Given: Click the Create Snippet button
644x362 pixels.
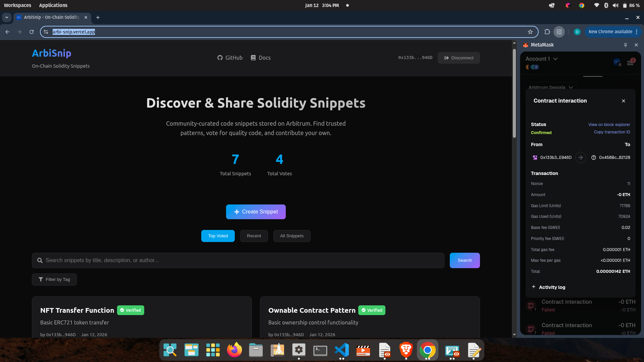Looking at the screenshot, I should [x=256, y=212].
